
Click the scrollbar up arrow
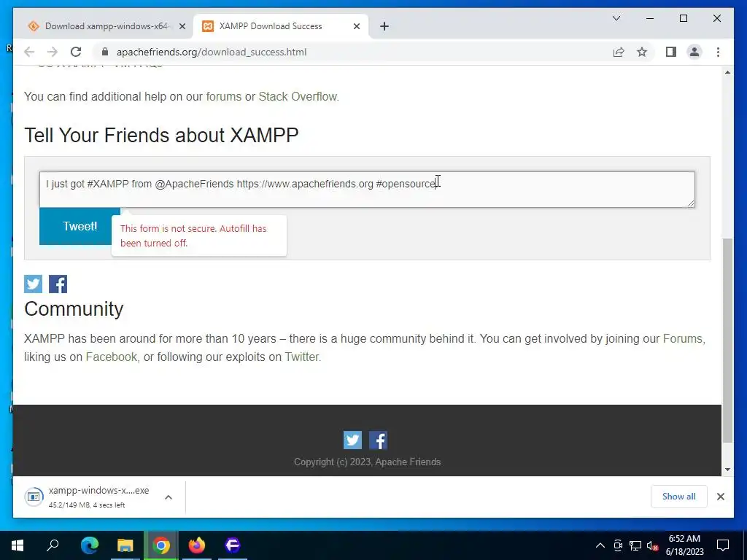pyautogui.click(x=727, y=72)
